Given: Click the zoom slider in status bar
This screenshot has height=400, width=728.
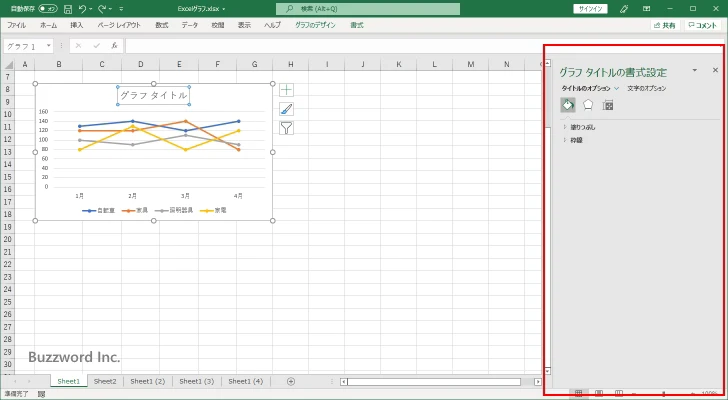Looking at the screenshot, I should coord(664,394).
